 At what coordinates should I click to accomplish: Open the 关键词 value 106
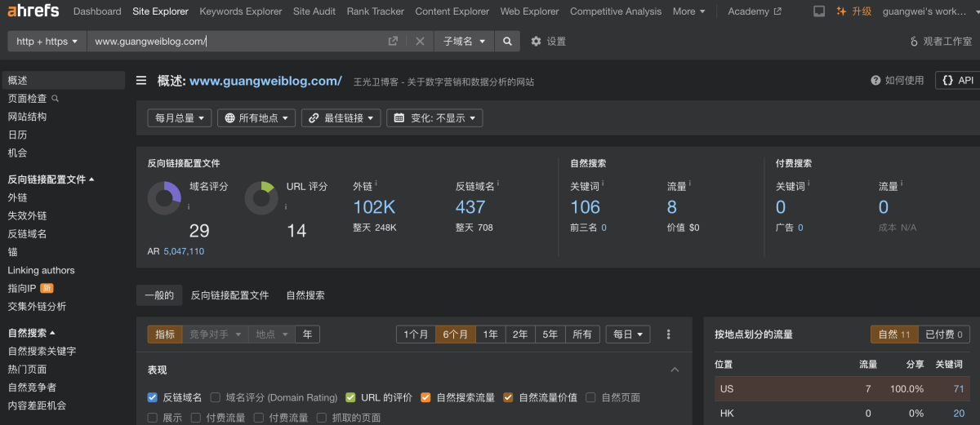tap(585, 207)
